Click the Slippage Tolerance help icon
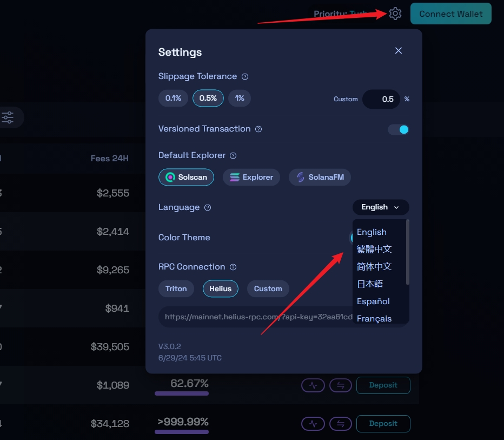 [245, 77]
